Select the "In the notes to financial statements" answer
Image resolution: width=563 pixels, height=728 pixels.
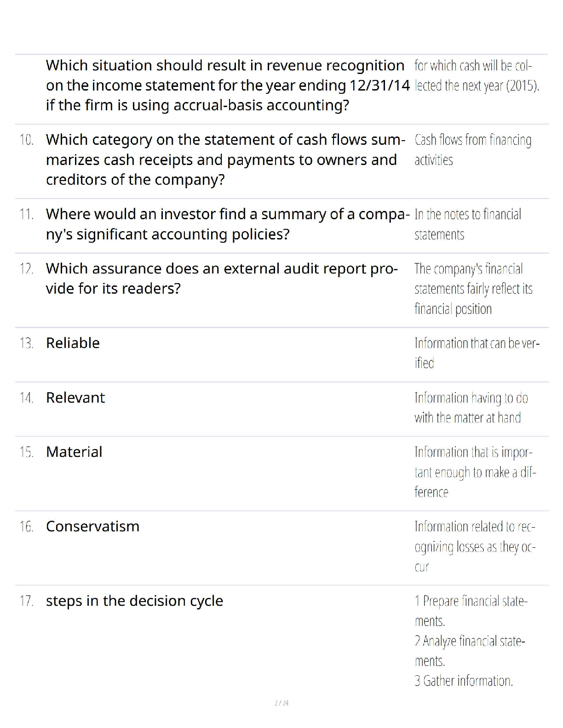[x=468, y=224]
